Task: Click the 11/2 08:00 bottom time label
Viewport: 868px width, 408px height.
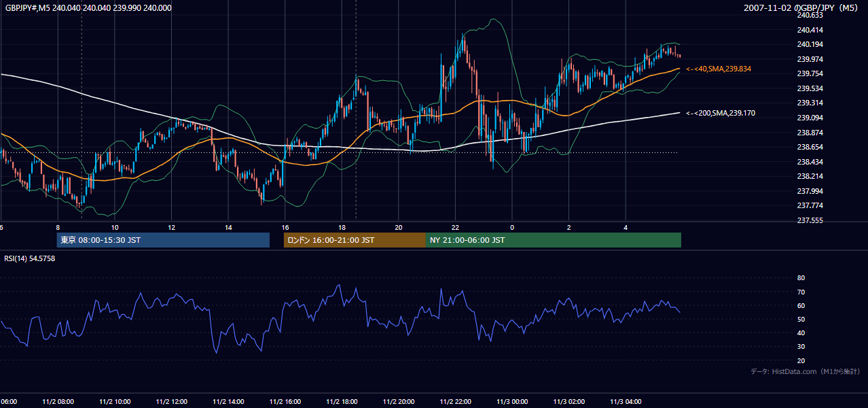Action: click(x=58, y=402)
